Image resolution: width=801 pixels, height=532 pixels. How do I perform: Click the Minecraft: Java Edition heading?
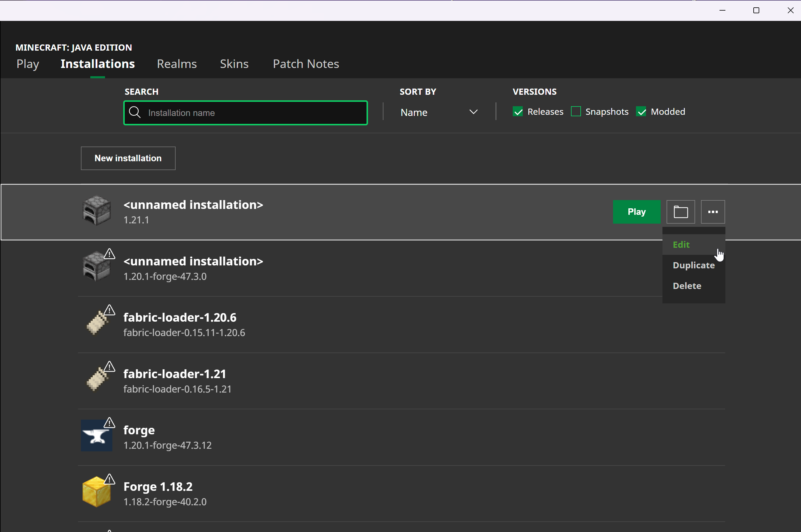74,47
